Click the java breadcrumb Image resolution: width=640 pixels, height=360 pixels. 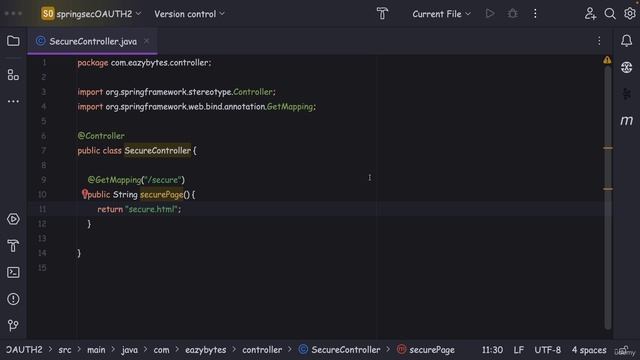coord(129,350)
